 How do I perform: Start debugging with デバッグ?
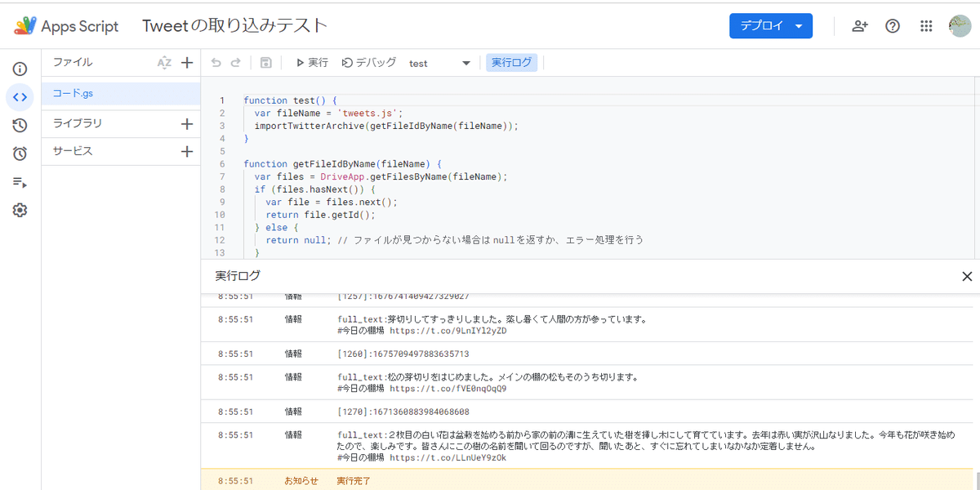click(369, 63)
